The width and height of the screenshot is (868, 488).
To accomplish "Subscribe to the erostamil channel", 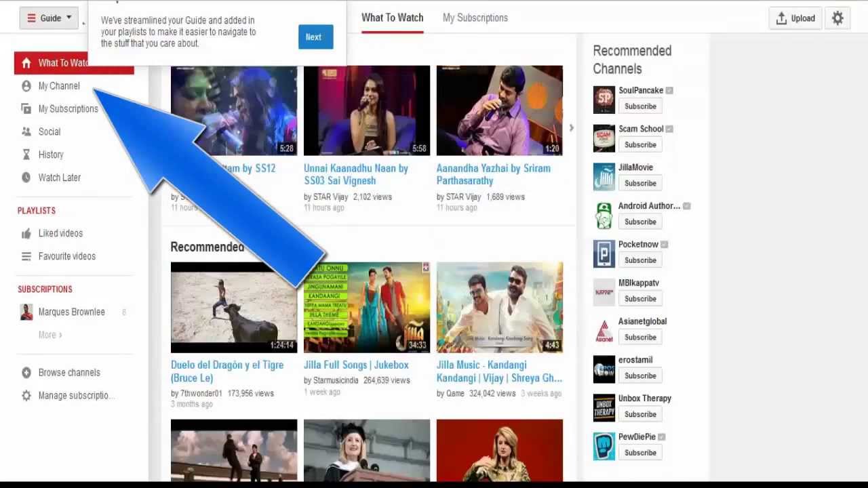I will point(640,375).
